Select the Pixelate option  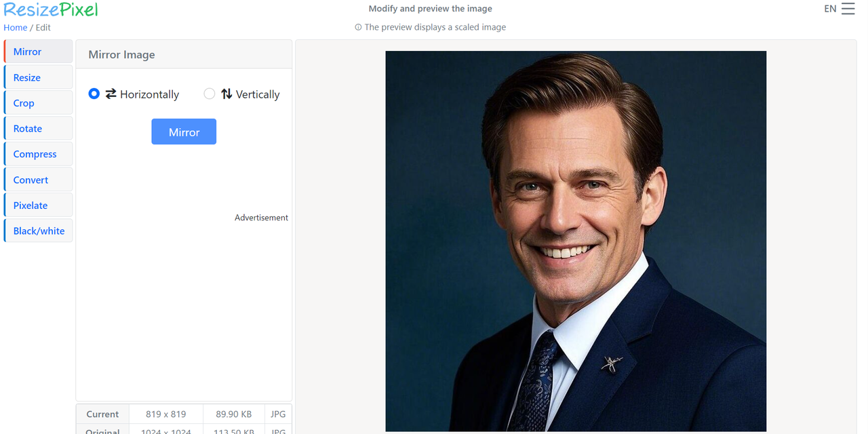click(x=39, y=205)
